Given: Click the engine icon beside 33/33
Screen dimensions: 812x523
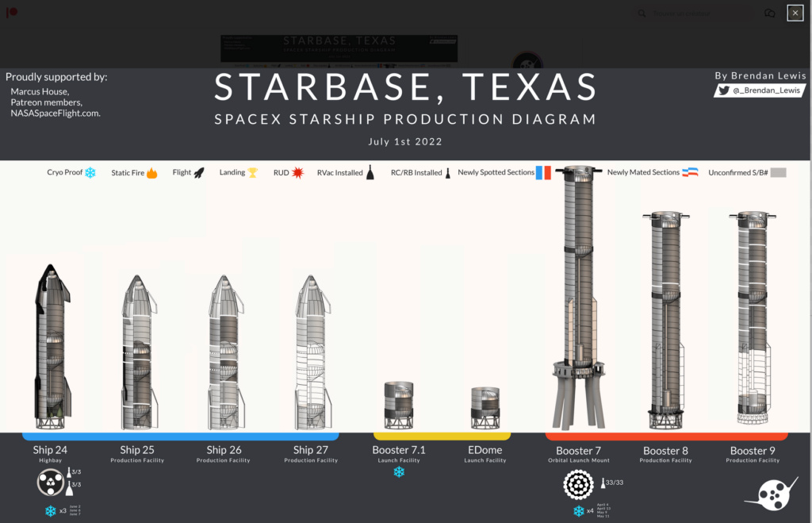Looking at the screenshot, I should point(603,483).
